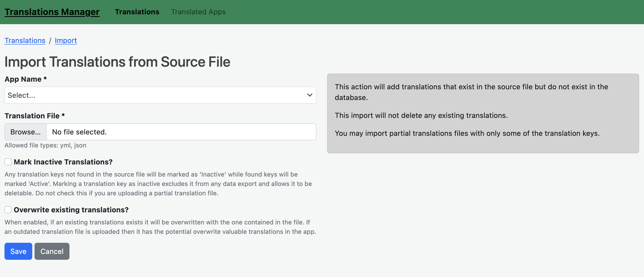Click 'This action will add translations' notice

pos(471,92)
